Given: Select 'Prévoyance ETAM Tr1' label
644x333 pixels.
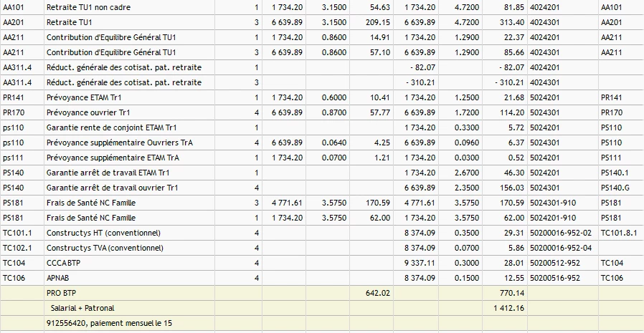Looking at the screenshot, I should [84, 97].
